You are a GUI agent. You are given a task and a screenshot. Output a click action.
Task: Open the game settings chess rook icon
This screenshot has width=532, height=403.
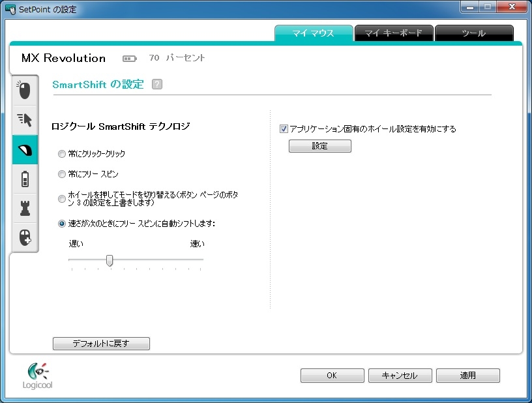[x=25, y=208]
